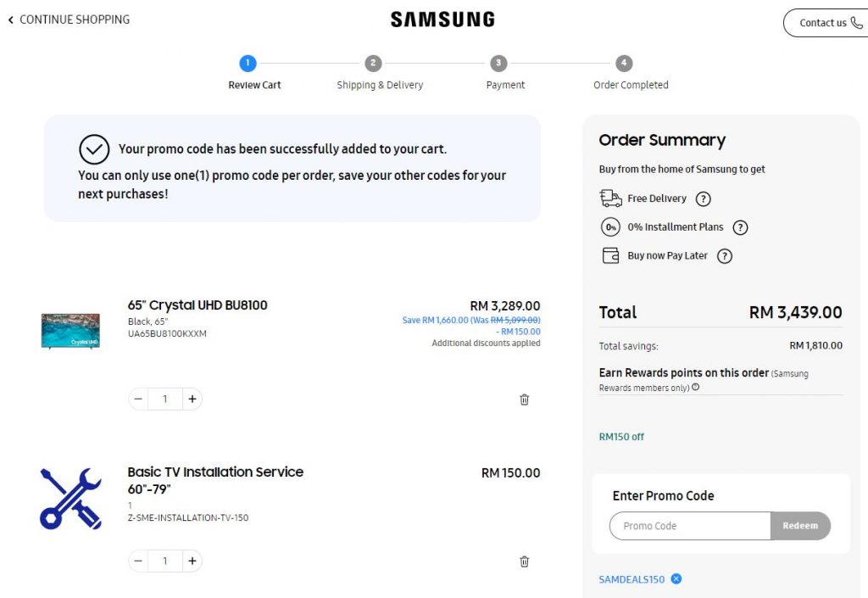Focus the Promo Code input field
Screen dimensions: 868x598
(690, 526)
